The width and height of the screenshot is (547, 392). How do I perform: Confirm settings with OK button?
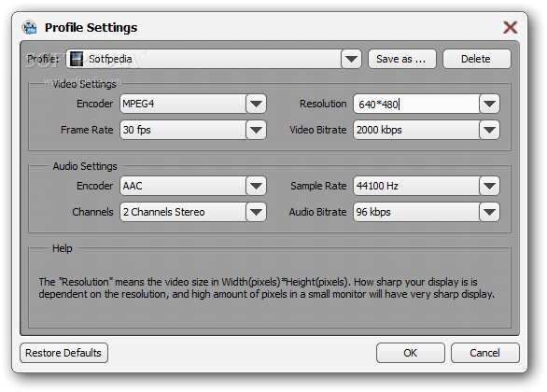[411, 353]
